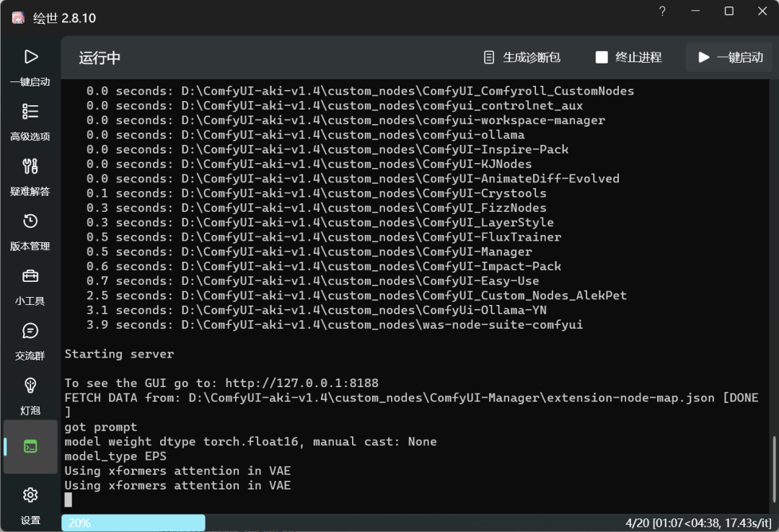
Task: Open the 版本管理 version management page
Action: [x=30, y=232]
